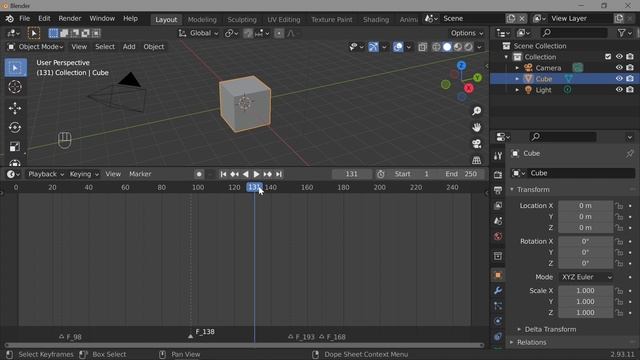Screen dimensions: 640x360
Task: Open the View Layer properties tab
Action: click(498, 205)
